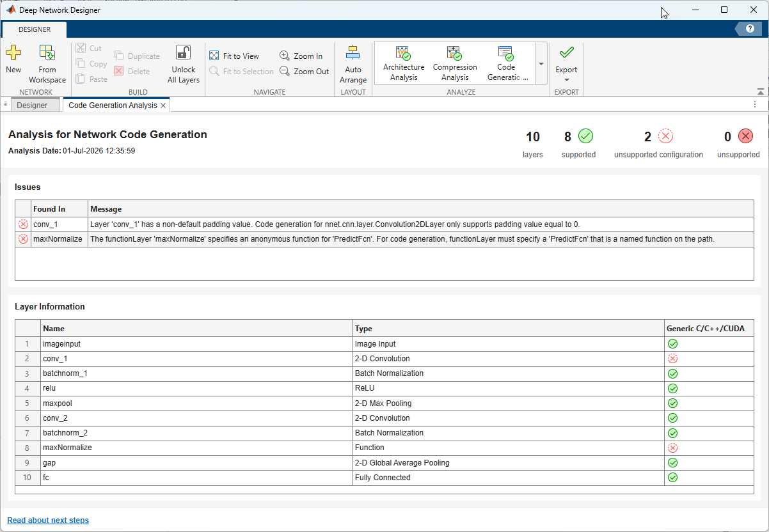Image resolution: width=769 pixels, height=532 pixels.
Task: Click the Cut tool
Action: pos(88,49)
